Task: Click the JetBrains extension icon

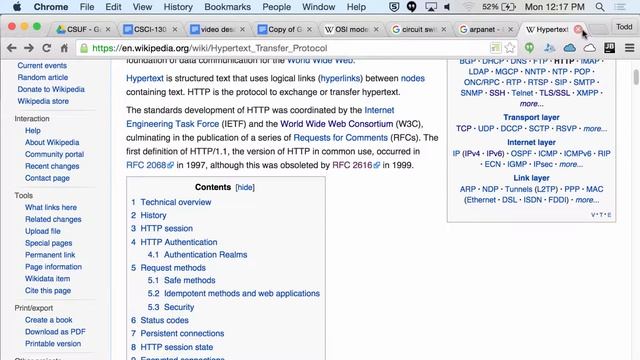Action: (x=609, y=48)
